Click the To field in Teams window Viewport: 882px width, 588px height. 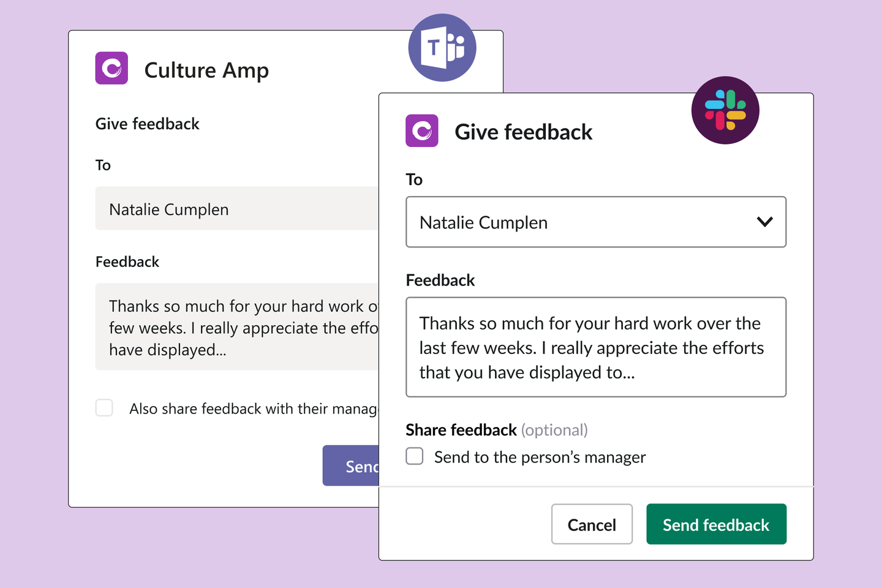237,208
